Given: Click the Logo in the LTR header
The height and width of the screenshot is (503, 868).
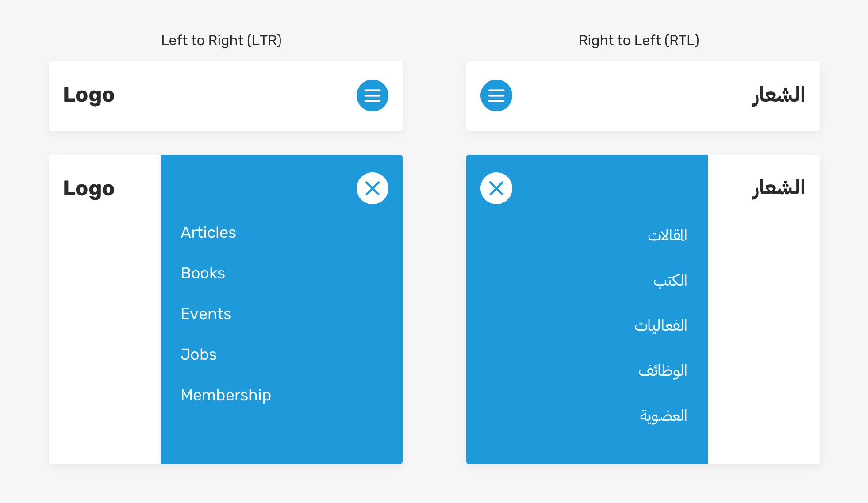Looking at the screenshot, I should coord(88,95).
